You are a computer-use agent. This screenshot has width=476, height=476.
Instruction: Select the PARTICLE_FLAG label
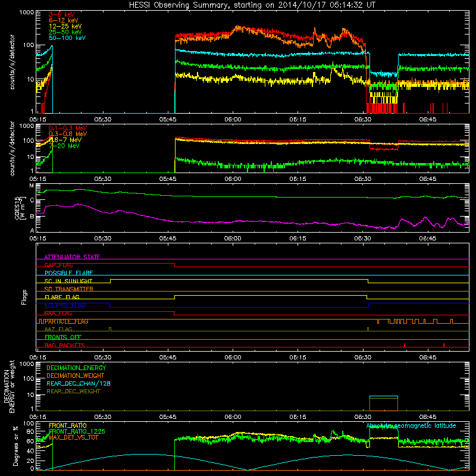tap(67, 321)
